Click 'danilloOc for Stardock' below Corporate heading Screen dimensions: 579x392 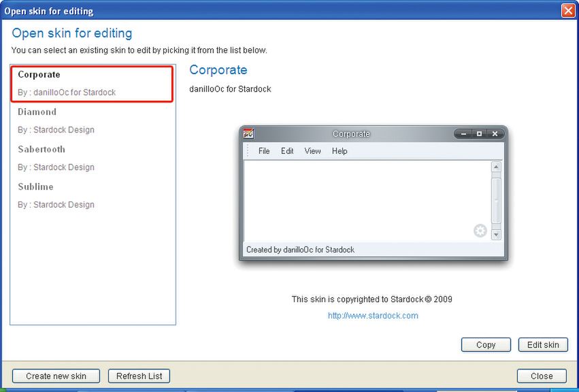tap(230, 89)
